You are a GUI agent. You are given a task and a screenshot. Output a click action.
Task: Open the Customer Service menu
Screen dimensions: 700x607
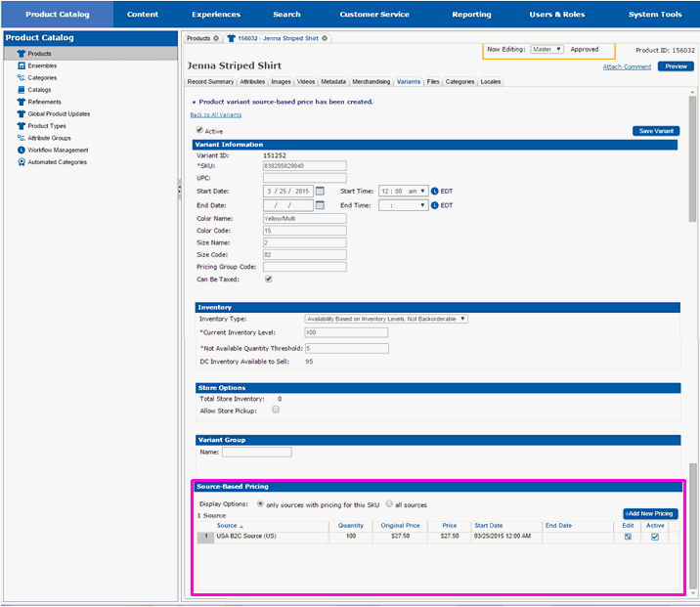[374, 15]
